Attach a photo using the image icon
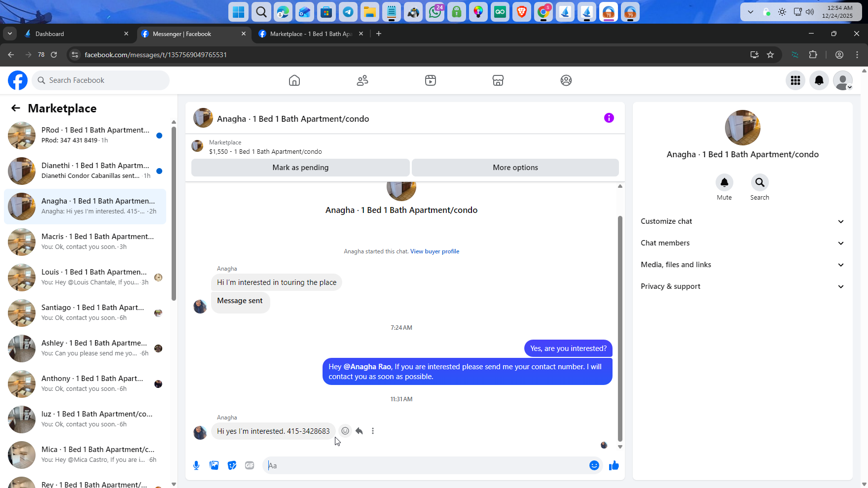The width and height of the screenshot is (868, 488). click(x=214, y=465)
